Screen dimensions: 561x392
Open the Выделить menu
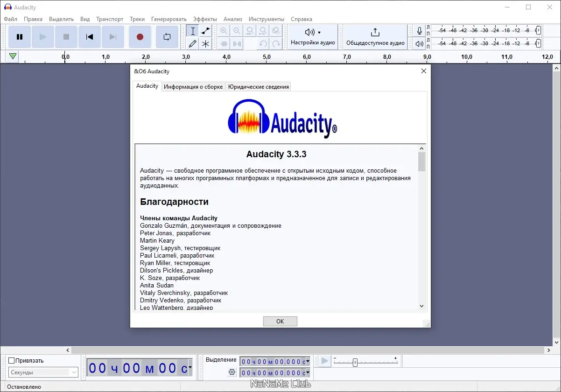point(62,19)
